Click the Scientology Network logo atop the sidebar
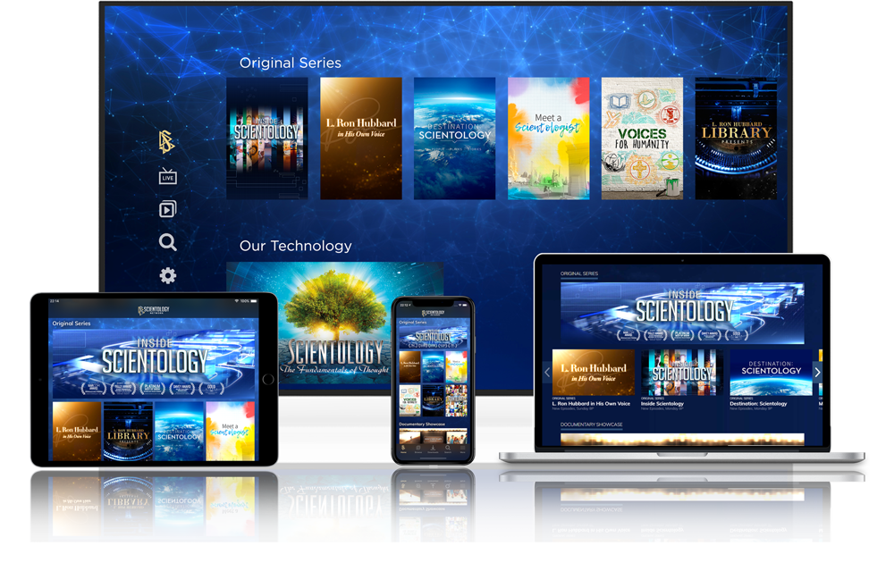 coord(165,141)
